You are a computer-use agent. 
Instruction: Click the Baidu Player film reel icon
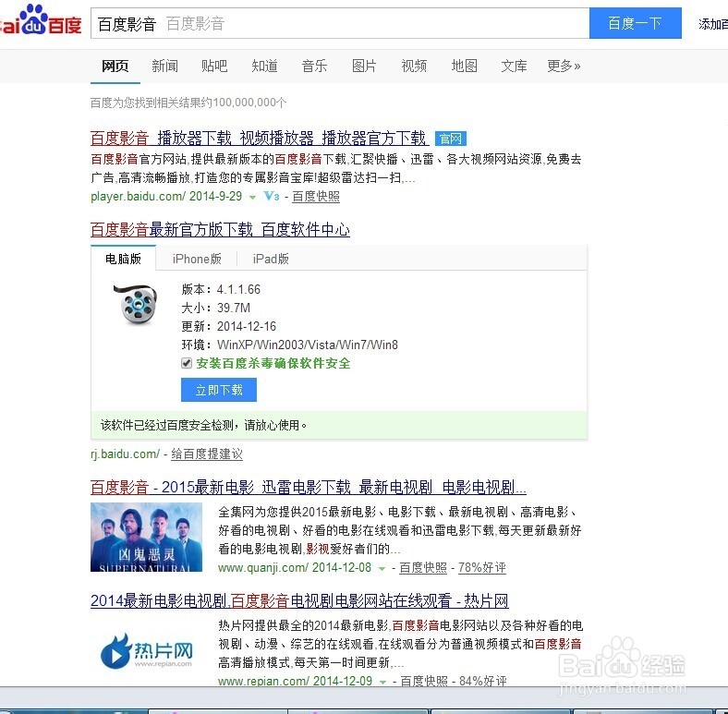tap(136, 304)
